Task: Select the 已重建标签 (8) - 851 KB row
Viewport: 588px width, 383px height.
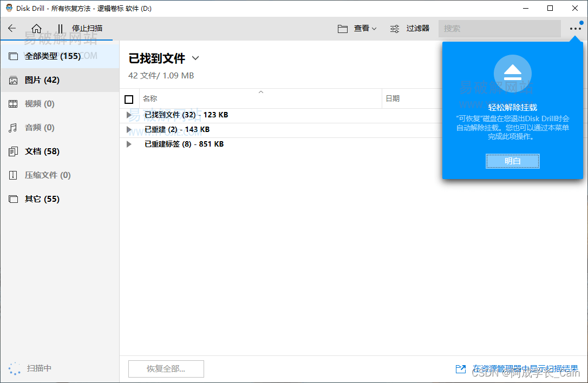Action: point(281,144)
